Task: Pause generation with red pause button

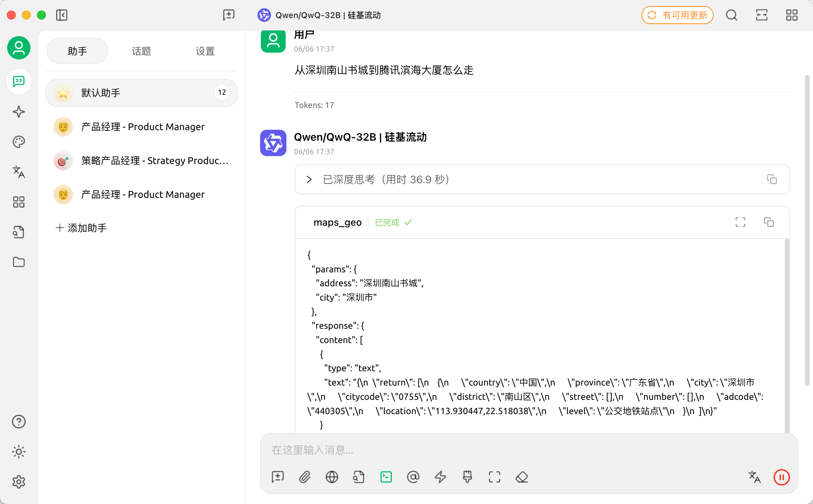Action: pos(782,477)
